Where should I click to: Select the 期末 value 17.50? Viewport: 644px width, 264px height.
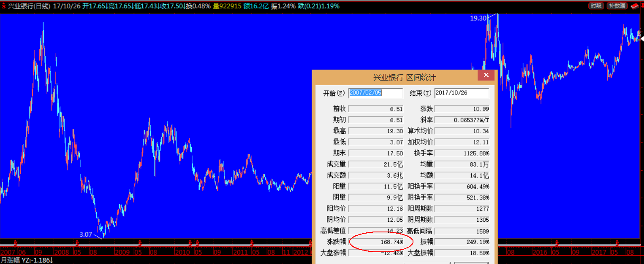376,153
